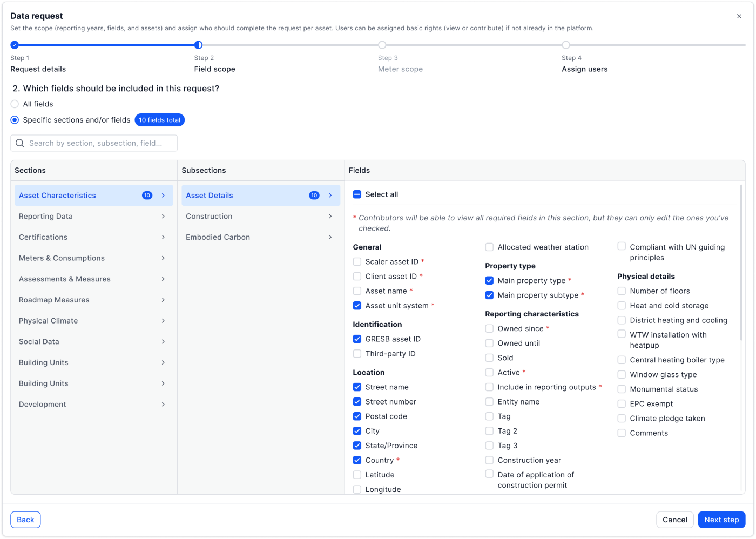Expand the Reporting Data section chevron
This screenshot has width=756, height=539.
click(x=163, y=217)
